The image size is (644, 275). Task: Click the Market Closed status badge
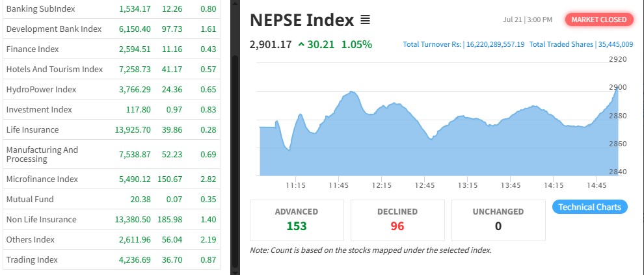tap(598, 20)
